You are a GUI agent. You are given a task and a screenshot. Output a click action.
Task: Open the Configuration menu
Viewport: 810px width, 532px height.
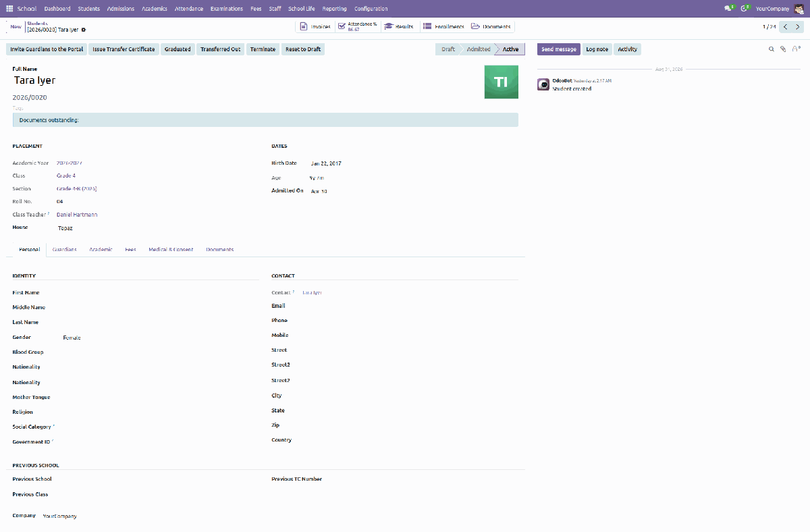[371, 9]
